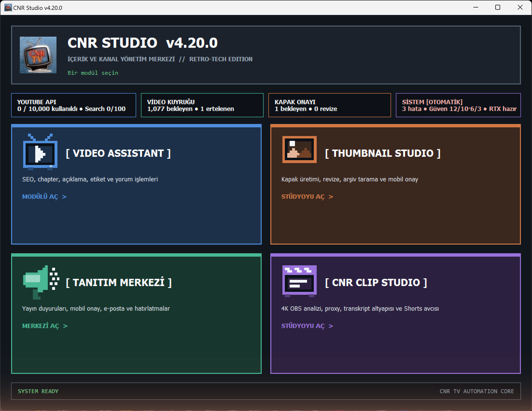Select the [ CNR CLIP STUDIO ] heading
The image size is (532, 411).
(x=376, y=282)
